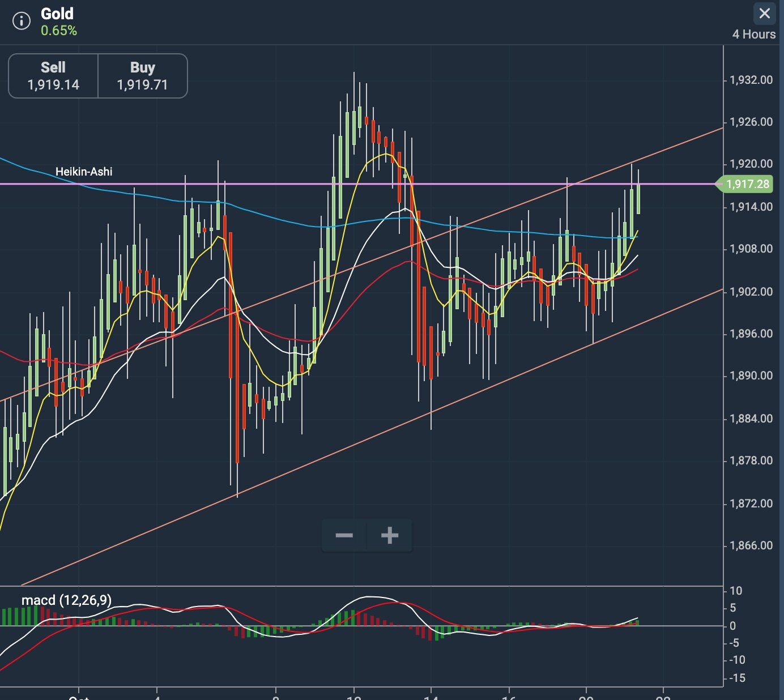Zoom out the chart with minus button

click(x=344, y=535)
